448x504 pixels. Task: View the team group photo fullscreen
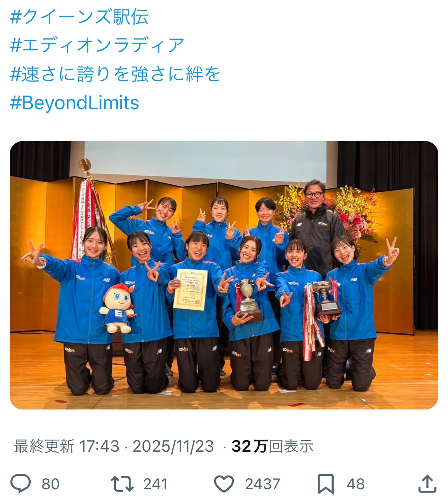[224, 275]
